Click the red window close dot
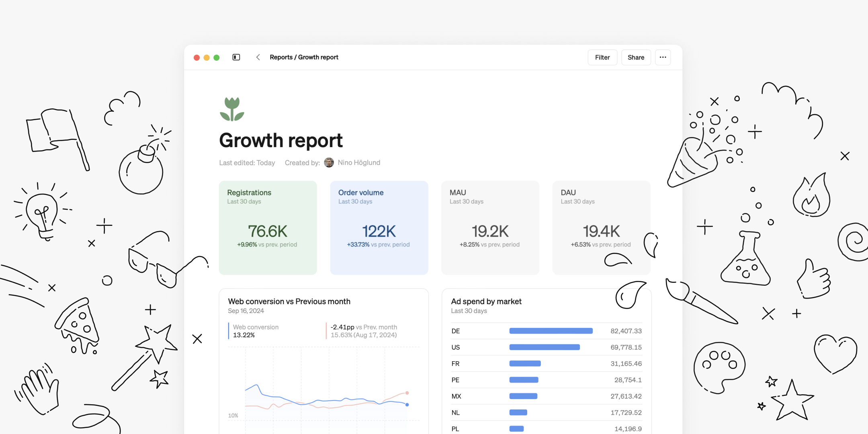This screenshot has height=434, width=868. tap(197, 57)
